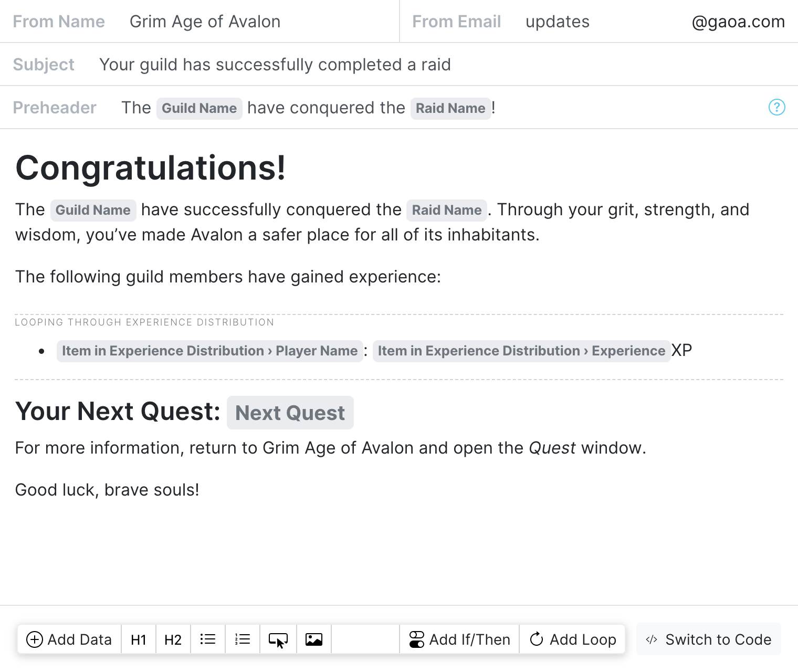Select the Next Quest variable chip
Screen dimensions: 798x672
point(290,413)
